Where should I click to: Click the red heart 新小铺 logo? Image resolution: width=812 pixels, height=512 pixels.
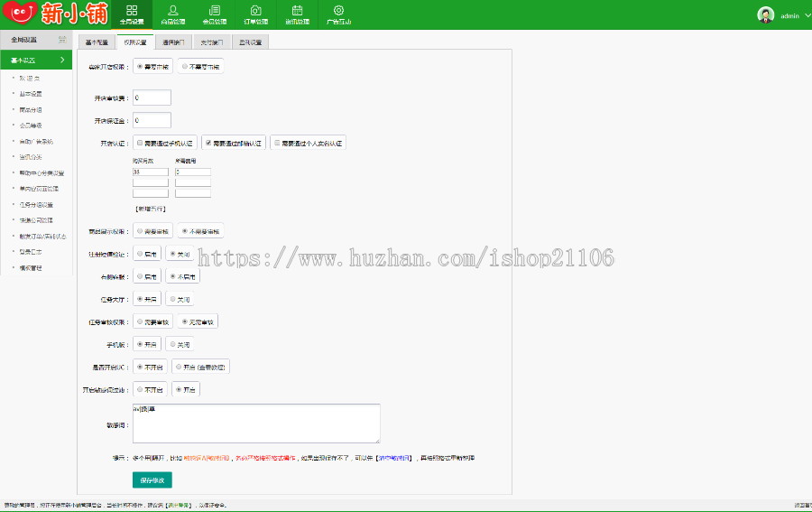click(x=21, y=13)
